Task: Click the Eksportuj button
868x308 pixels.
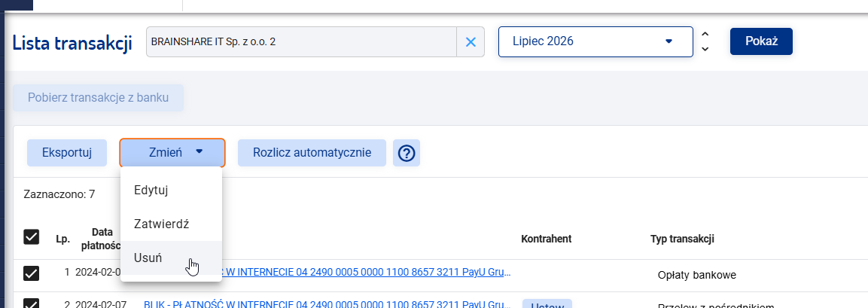Action: (67, 153)
